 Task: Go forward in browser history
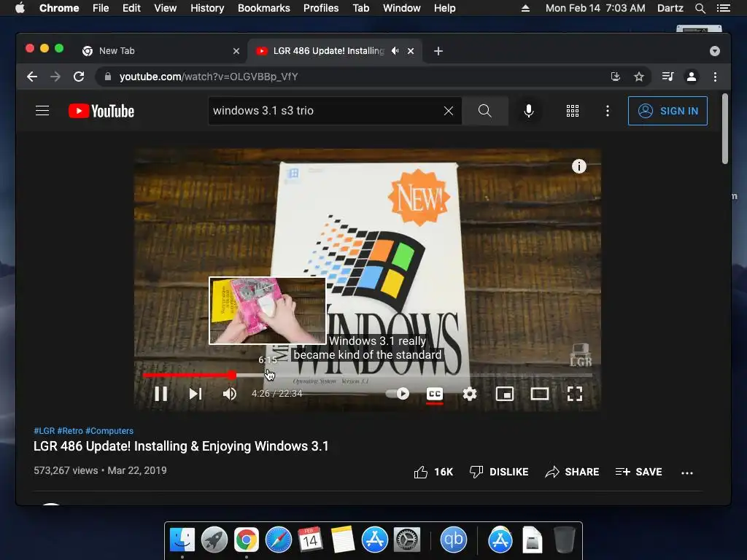[55, 77]
